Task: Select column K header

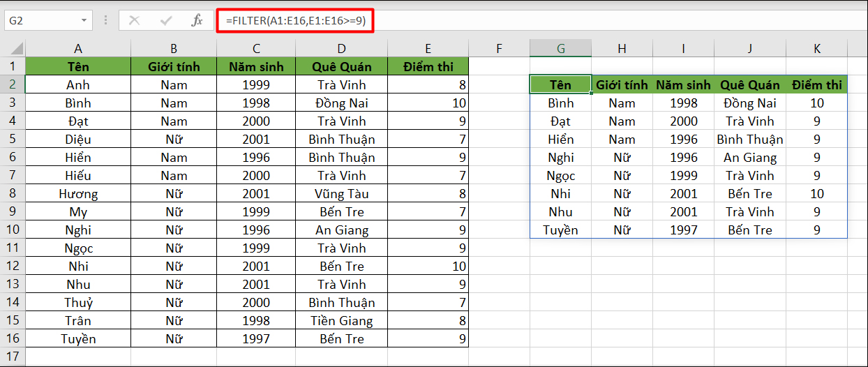Action: [x=816, y=48]
